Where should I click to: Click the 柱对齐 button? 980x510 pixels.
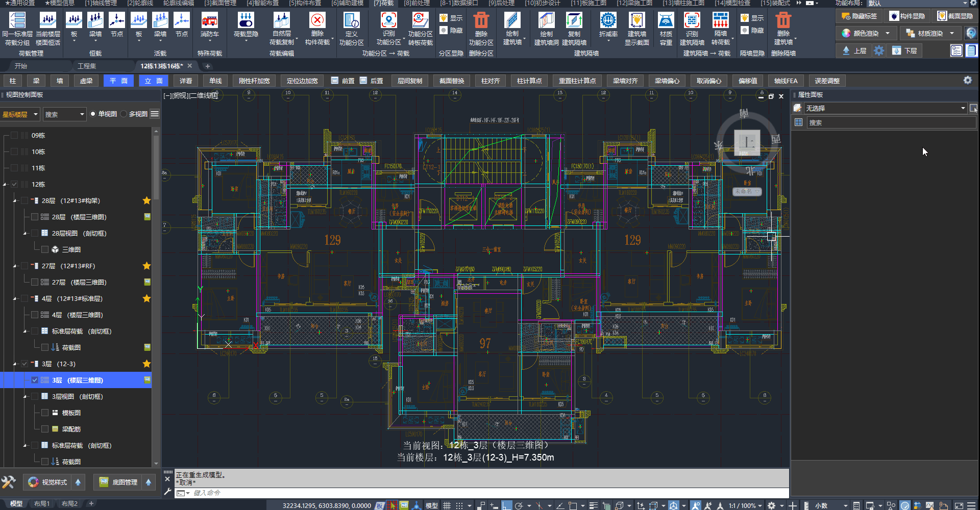[x=491, y=81]
